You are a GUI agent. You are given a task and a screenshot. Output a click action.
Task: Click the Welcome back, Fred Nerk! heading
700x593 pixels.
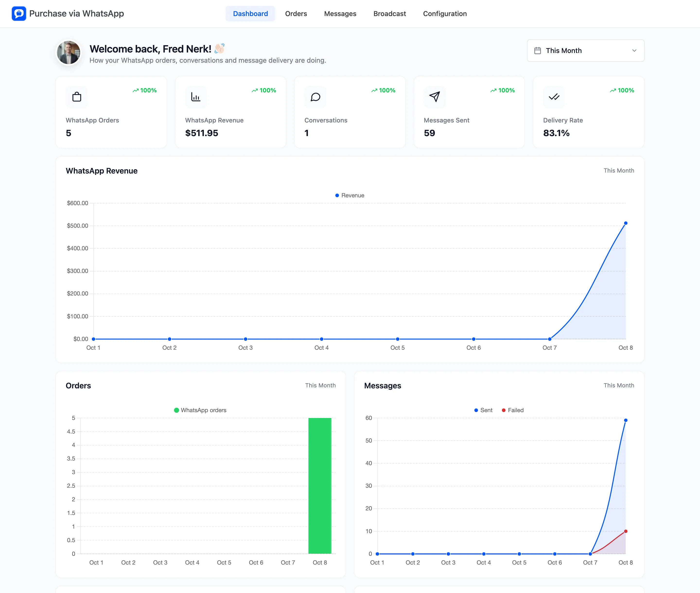(150, 49)
